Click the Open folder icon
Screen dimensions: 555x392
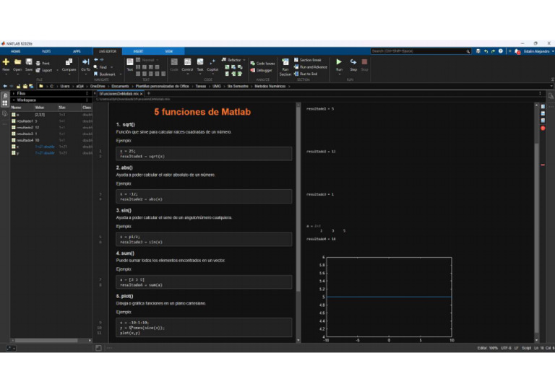tap(17, 62)
